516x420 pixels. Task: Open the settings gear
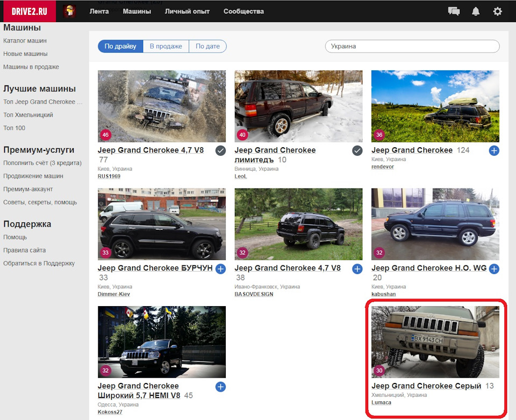point(497,11)
